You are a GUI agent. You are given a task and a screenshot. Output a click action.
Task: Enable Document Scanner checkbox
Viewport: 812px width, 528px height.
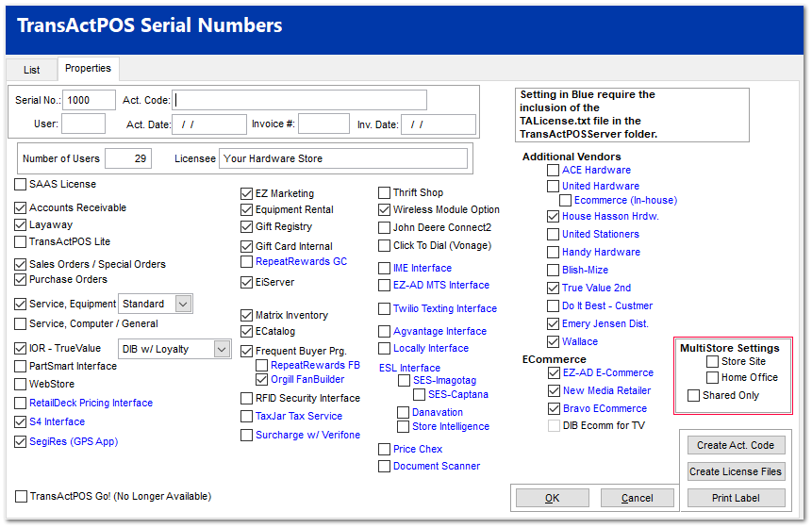(384, 467)
